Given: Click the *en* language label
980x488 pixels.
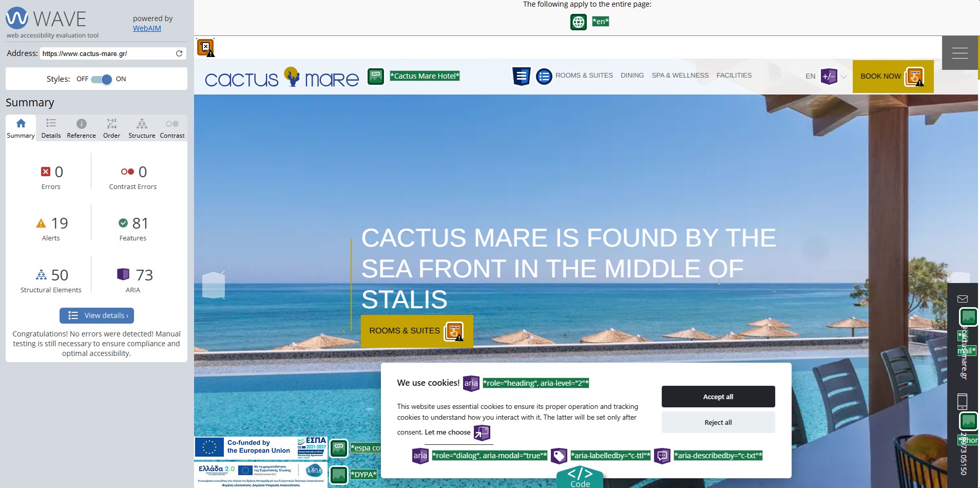Looking at the screenshot, I should (601, 22).
